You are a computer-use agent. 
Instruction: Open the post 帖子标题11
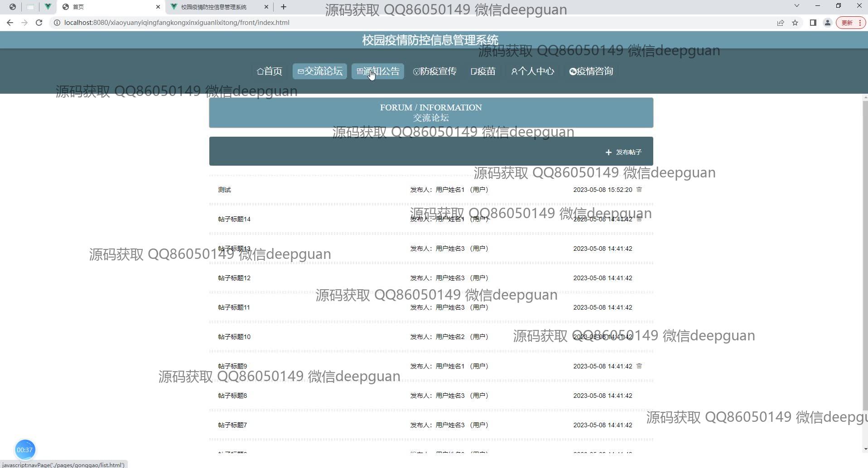[234, 308]
